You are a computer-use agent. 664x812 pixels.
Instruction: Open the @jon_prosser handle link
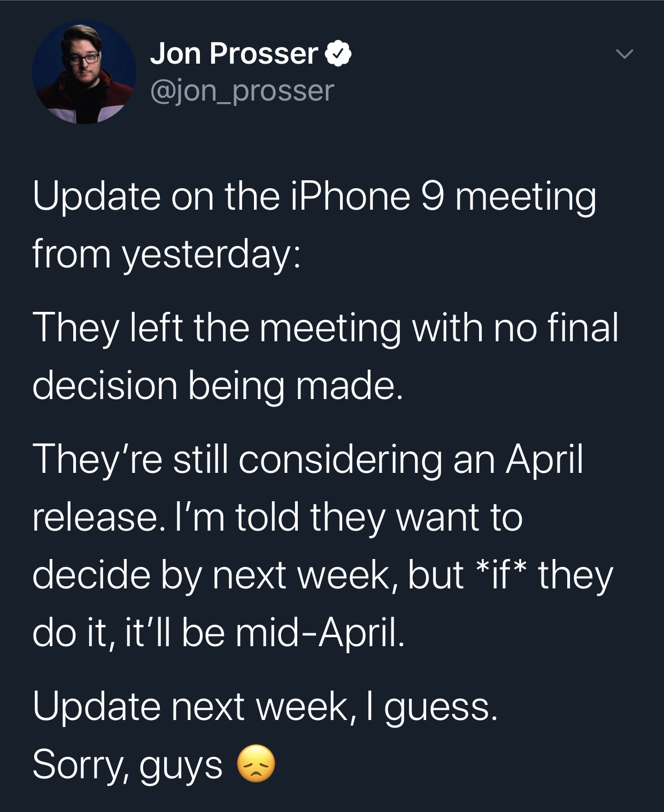click(242, 90)
